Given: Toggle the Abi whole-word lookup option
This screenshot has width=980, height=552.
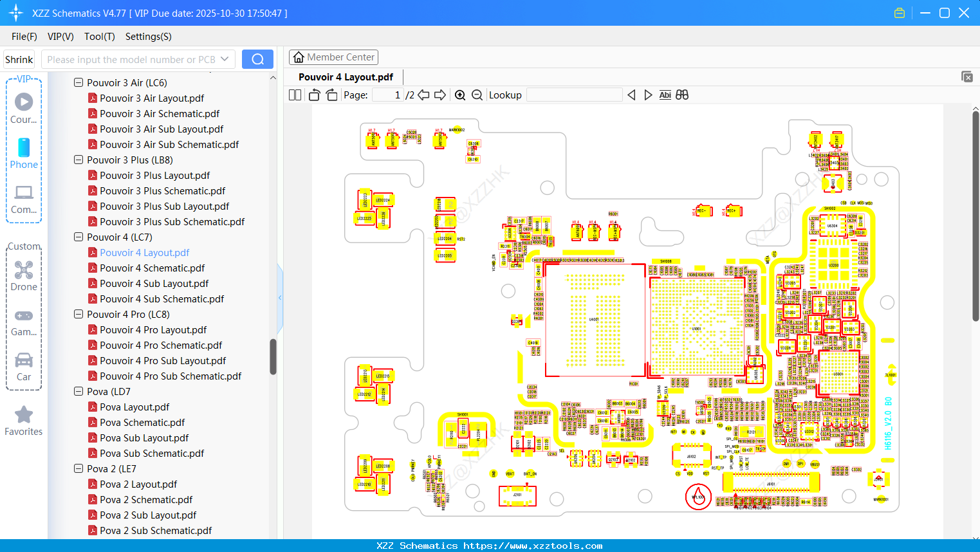Looking at the screenshot, I should (665, 95).
